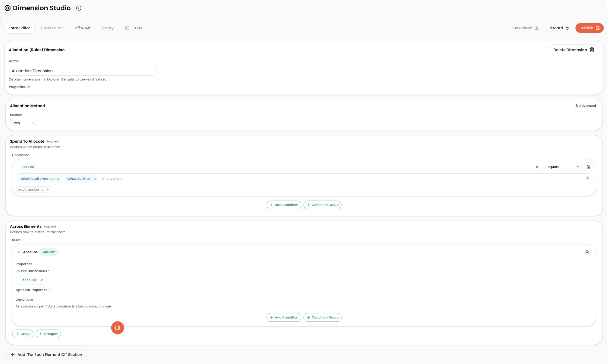Image resolution: width=607 pixels, height=364 pixels.
Task: Remove the AWSCloudShell value
Action: point(95,179)
